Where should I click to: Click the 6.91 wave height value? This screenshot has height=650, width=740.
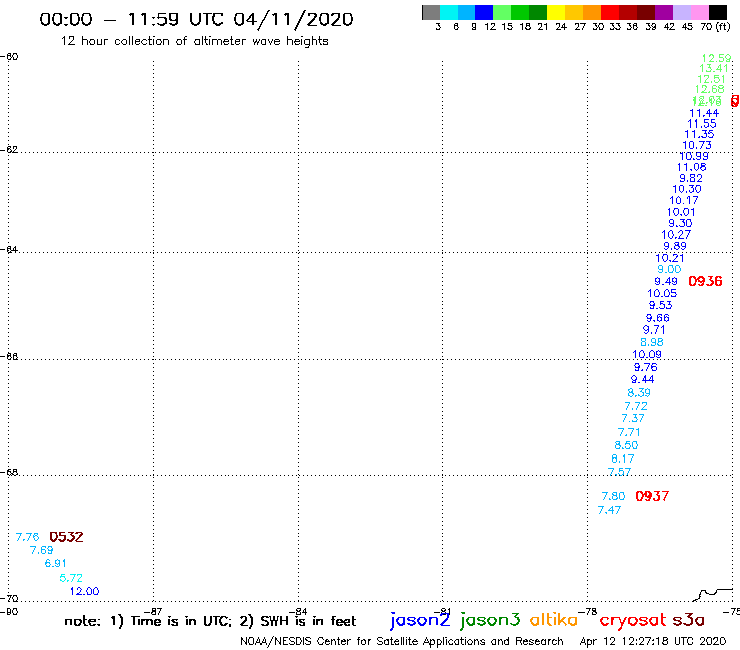click(56, 564)
